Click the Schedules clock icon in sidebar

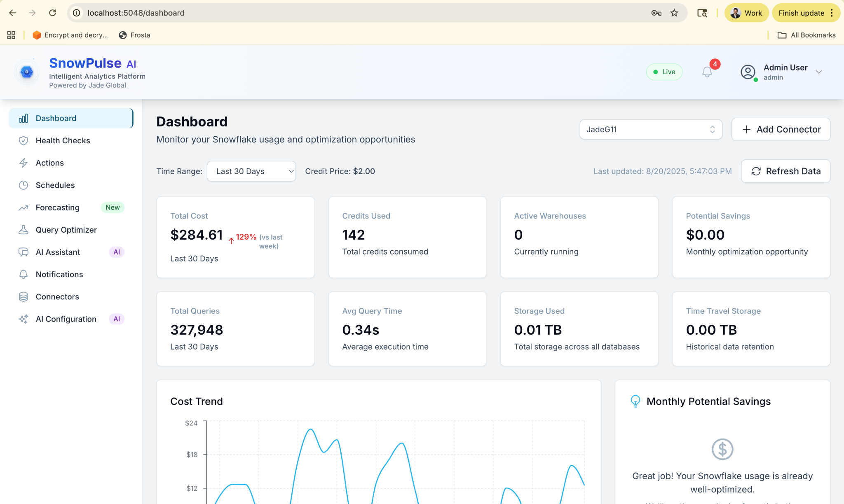pyautogui.click(x=23, y=185)
